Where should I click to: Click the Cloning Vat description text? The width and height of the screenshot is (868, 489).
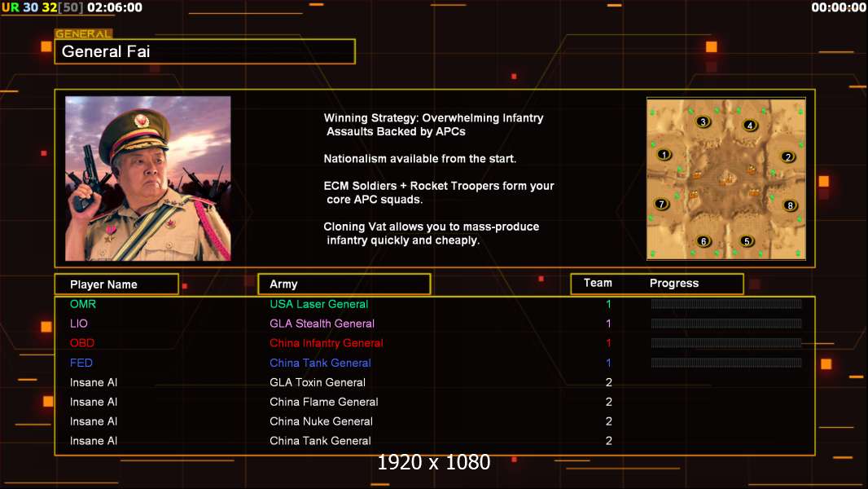pos(432,233)
